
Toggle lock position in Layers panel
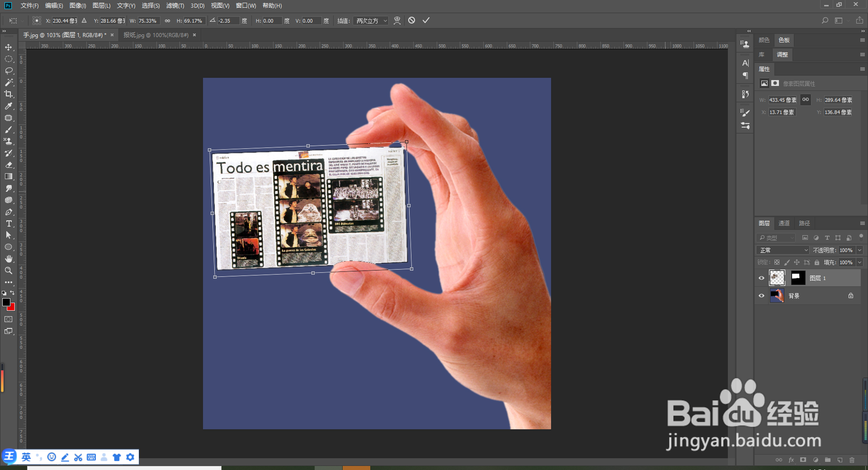point(797,262)
